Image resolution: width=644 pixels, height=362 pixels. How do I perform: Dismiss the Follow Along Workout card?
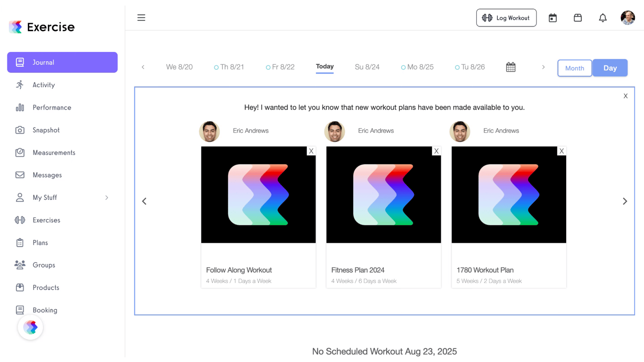point(311,151)
